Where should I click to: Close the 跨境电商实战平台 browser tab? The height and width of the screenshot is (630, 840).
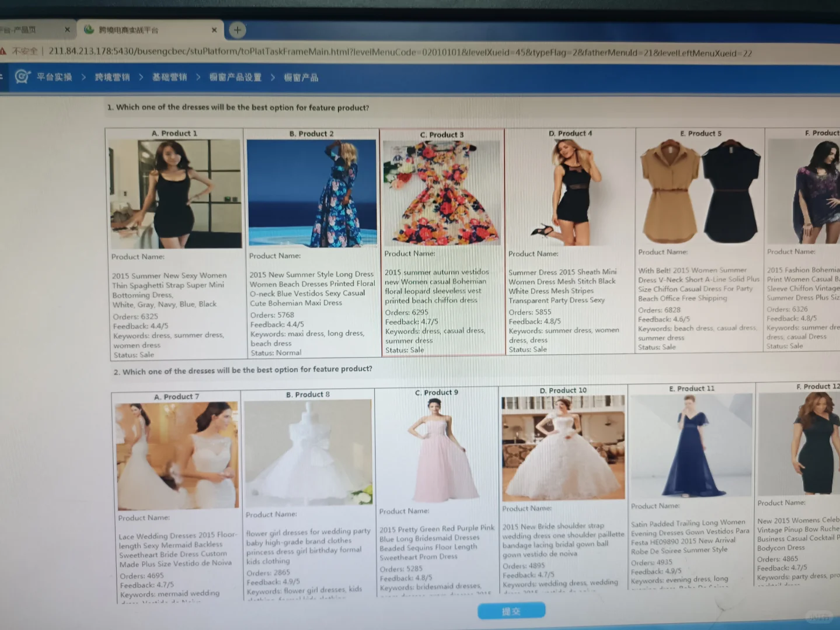[x=214, y=30]
